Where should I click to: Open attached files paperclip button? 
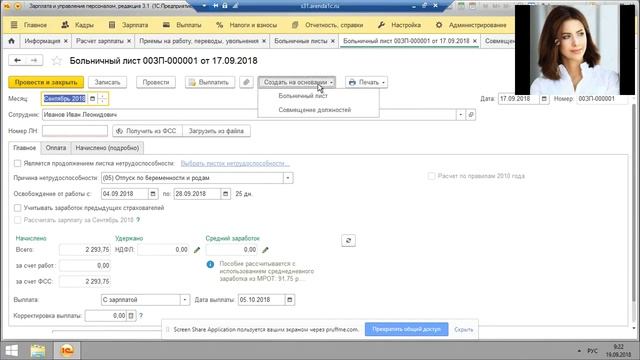pyautogui.click(x=246, y=82)
